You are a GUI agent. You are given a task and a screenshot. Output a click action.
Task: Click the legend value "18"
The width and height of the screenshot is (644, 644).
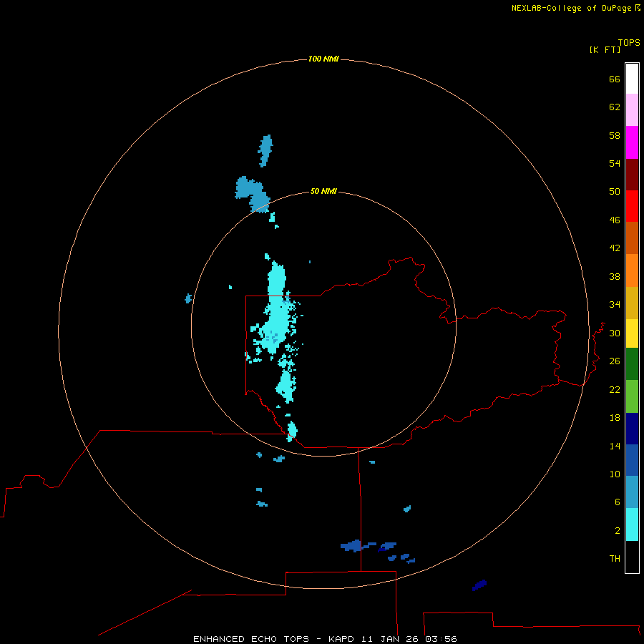[x=615, y=418]
